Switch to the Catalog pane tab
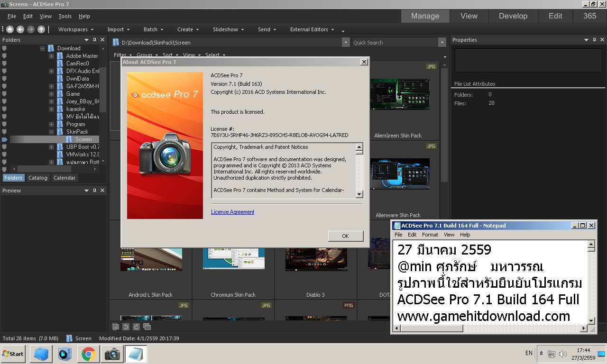Screen dimensions: 607x364 pyautogui.click(x=38, y=178)
